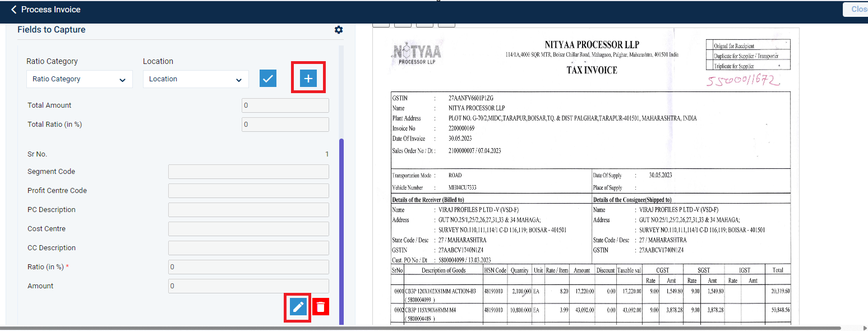Screen dimensions: 868x331
Task: Click the Amount input field below Ratio
Action: tap(248, 286)
